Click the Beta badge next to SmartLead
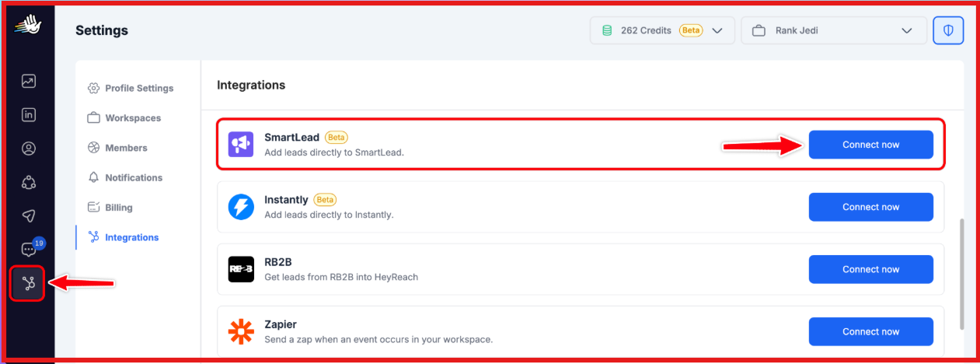 [x=337, y=138]
